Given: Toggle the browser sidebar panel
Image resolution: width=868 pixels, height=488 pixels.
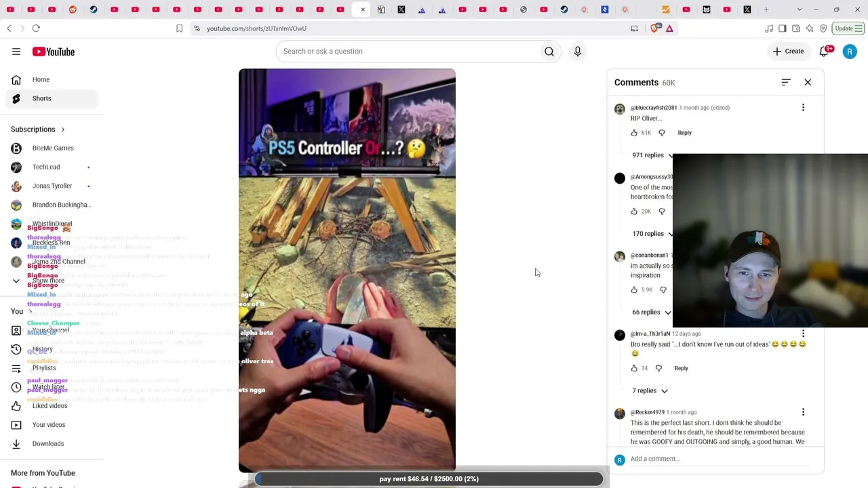Looking at the screenshot, I should pyautogui.click(x=783, y=28).
